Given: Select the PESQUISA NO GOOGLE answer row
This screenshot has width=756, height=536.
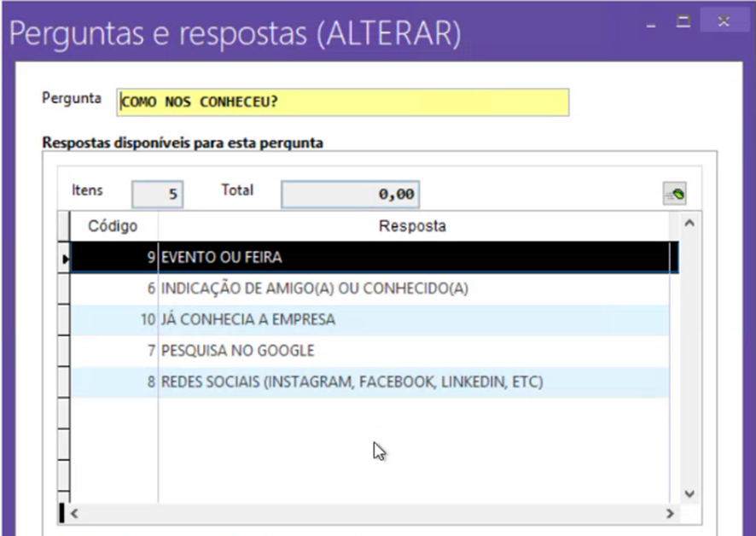Looking at the screenshot, I should 341,350.
